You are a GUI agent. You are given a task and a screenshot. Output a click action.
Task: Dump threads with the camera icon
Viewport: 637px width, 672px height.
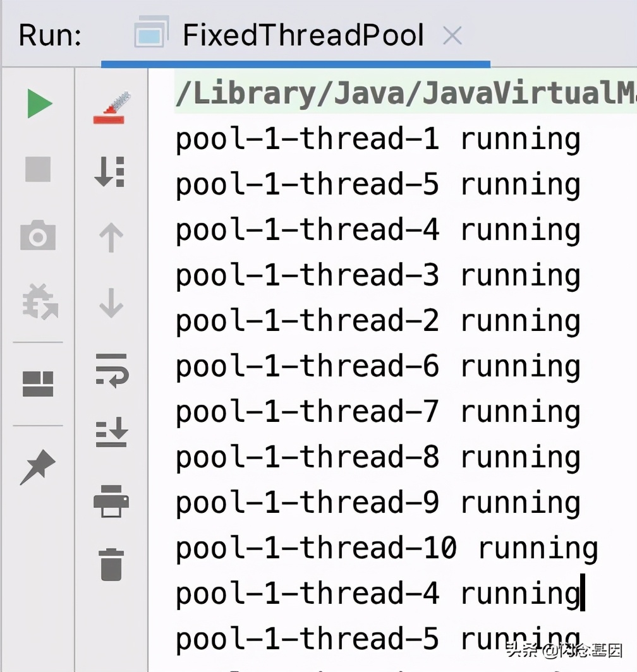click(38, 236)
